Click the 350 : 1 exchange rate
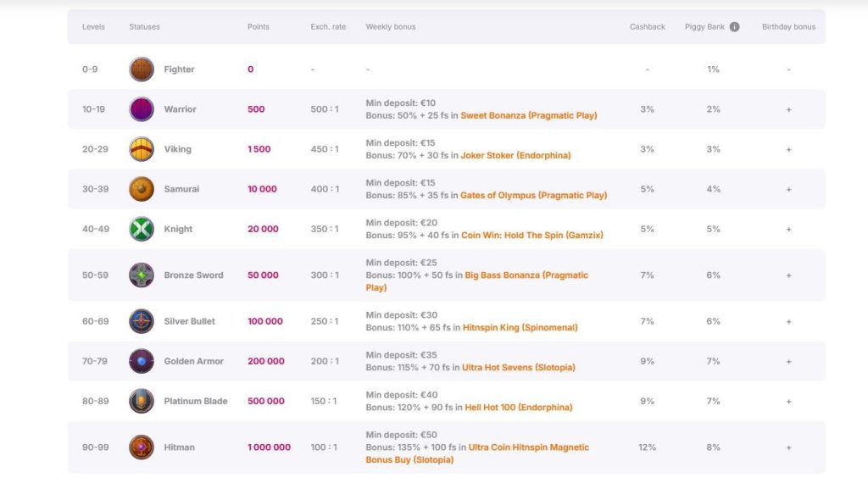Viewport: 868px width, 489px height. pyautogui.click(x=325, y=229)
